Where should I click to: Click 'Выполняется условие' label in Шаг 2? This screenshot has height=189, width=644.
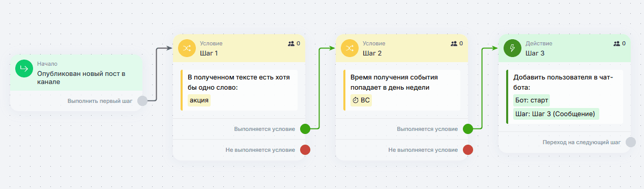pos(427,129)
